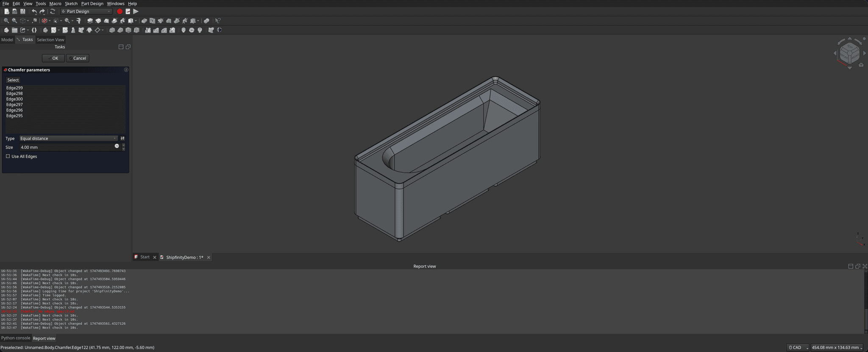Select the Chamfer tool in toolbar
The height and width of the screenshot is (352, 868).
pos(120,30)
